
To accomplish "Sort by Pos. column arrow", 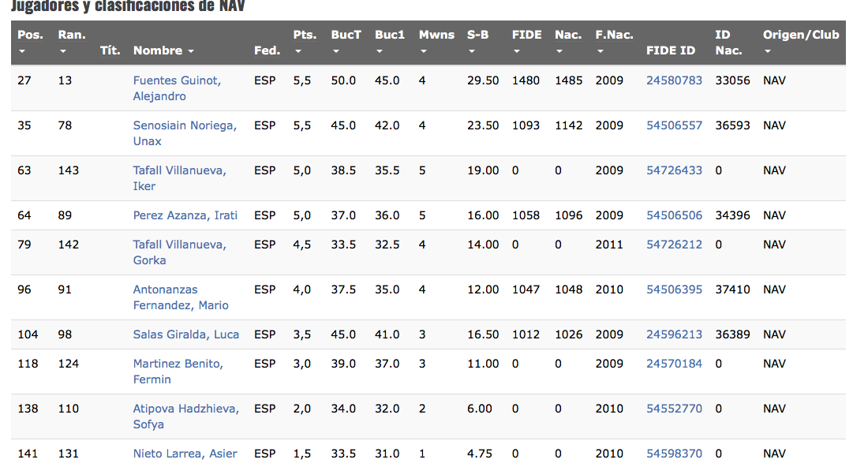I will 22,51.
